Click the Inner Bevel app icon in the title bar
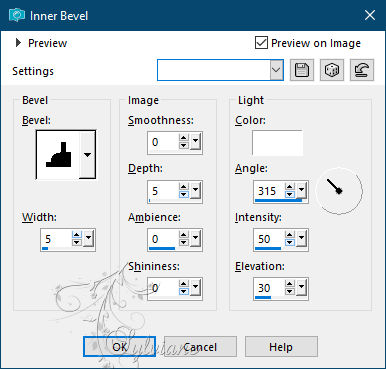Image resolution: width=386 pixels, height=369 pixels. pos(17,15)
